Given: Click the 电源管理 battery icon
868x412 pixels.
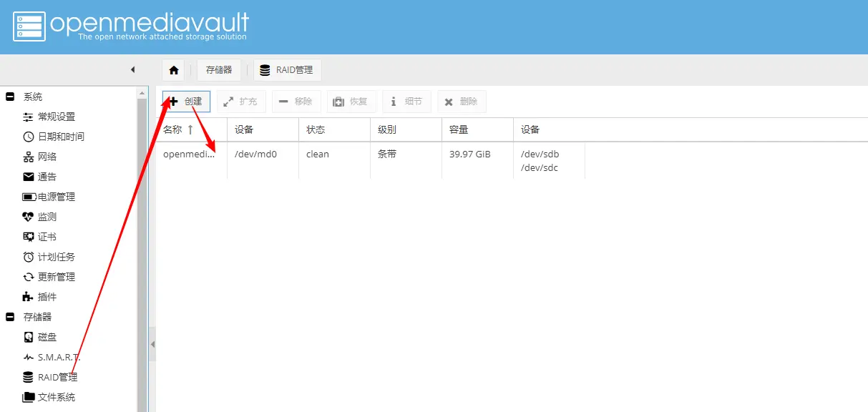Looking at the screenshot, I should pos(29,197).
